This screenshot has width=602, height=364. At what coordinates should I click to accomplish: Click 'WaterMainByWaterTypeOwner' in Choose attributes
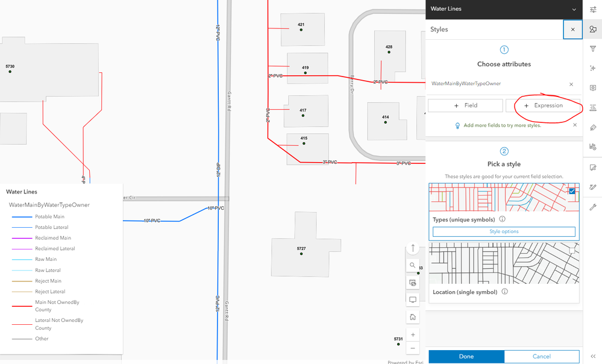click(466, 83)
